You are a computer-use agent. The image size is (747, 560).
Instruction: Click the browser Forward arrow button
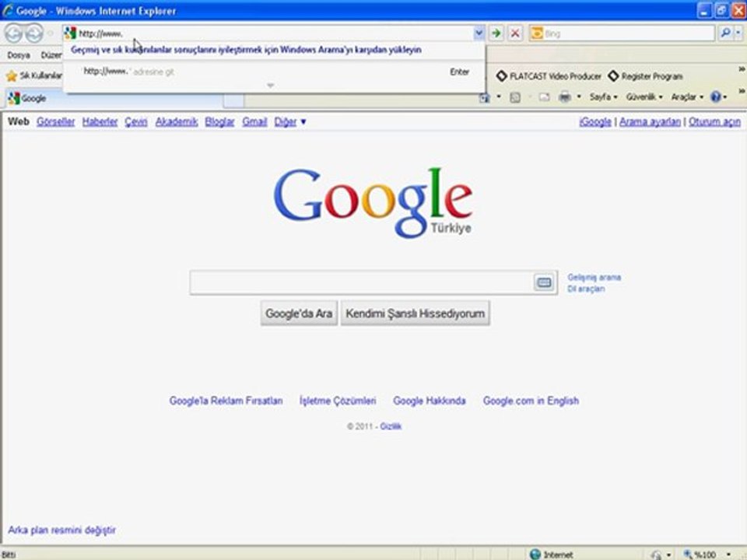[33, 33]
